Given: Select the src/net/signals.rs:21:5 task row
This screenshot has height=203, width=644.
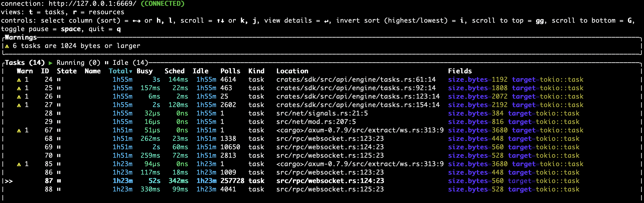Looking at the screenshot, I should 322,113.
